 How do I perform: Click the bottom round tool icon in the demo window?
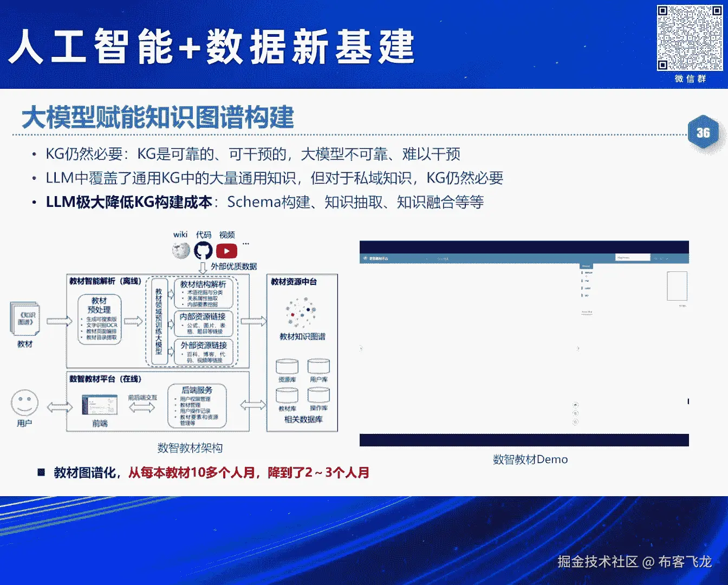(x=575, y=421)
